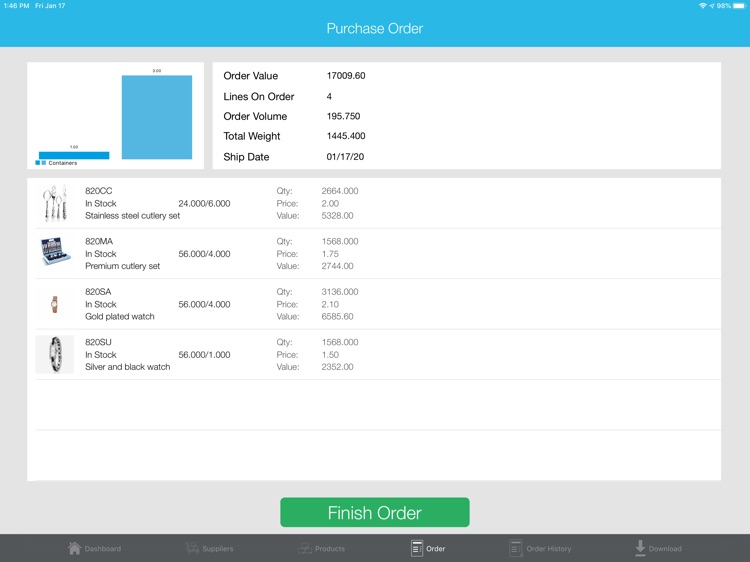The image size is (750, 562).
Task: Tap the Order document icon
Action: coord(417,548)
